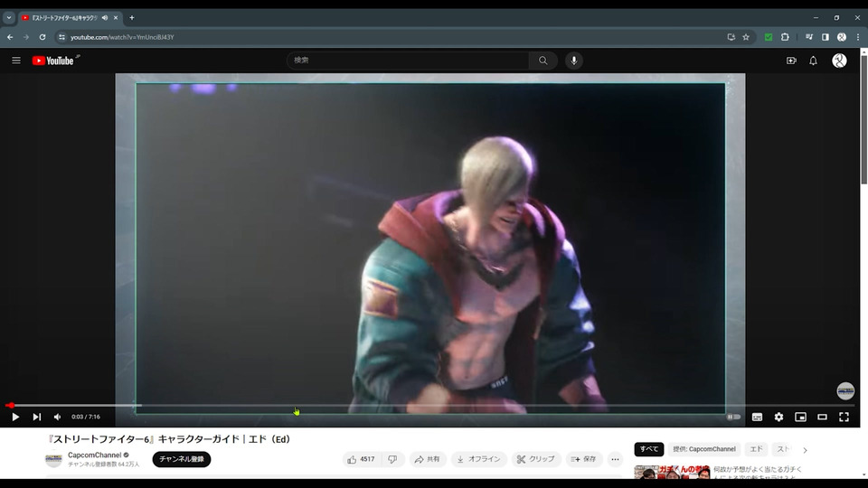Image resolution: width=868 pixels, height=488 pixels.
Task: Click the オフライン download button
Action: click(x=479, y=459)
